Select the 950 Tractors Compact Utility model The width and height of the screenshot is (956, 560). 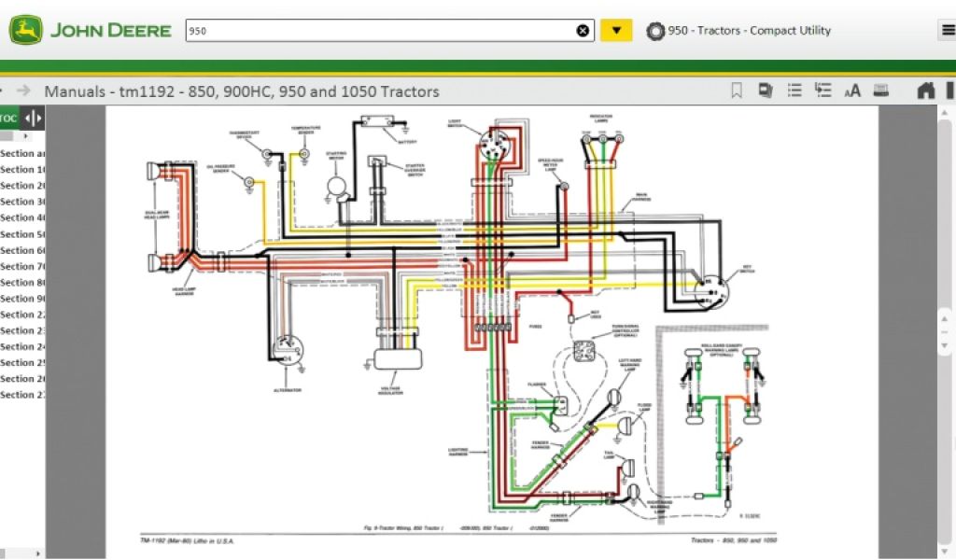[x=738, y=31]
